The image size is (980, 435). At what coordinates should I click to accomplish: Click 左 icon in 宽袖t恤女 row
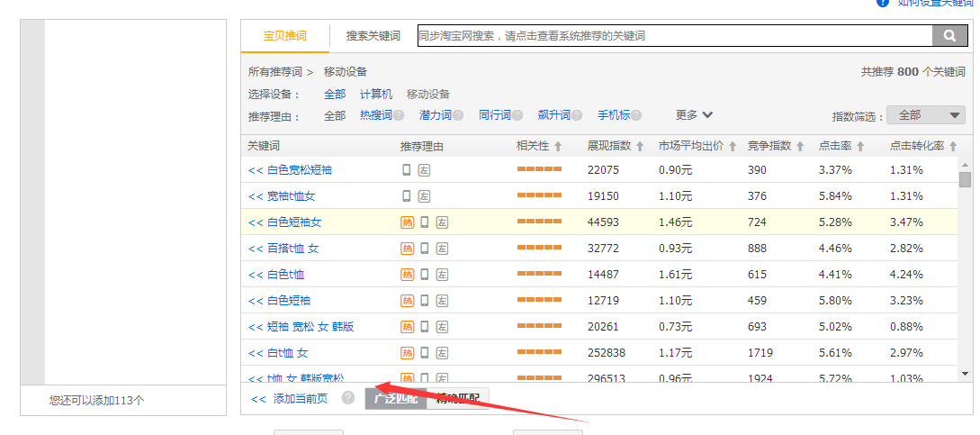(x=424, y=196)
